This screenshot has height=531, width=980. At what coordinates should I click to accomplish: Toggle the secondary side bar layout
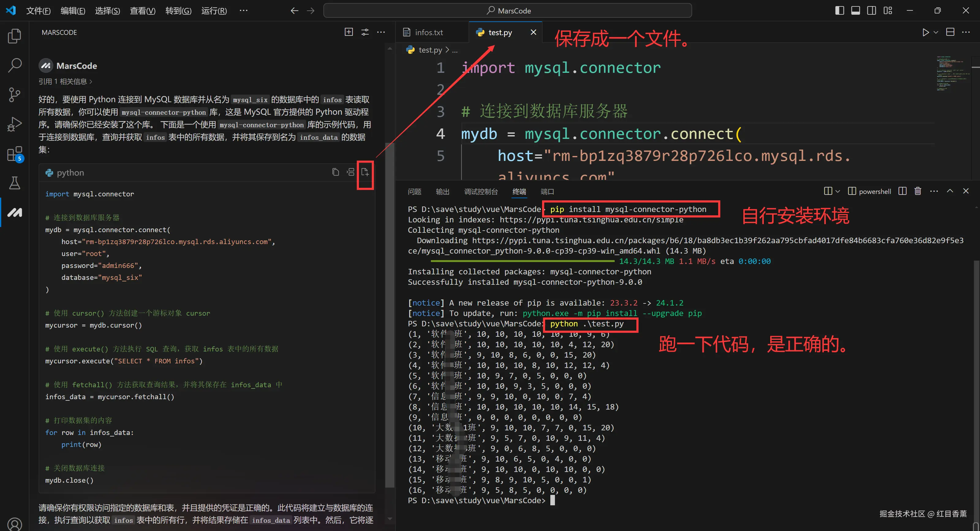[x=872, y=11]
